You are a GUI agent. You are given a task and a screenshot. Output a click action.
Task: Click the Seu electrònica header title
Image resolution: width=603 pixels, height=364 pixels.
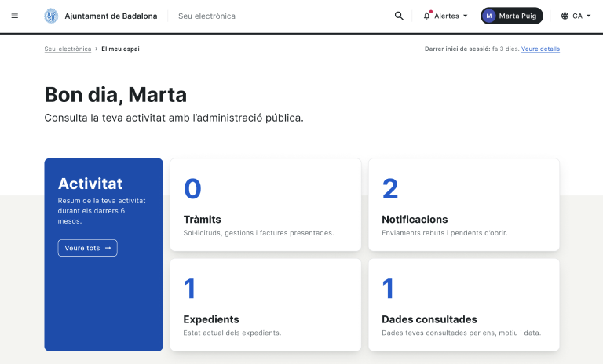point(206,16)
